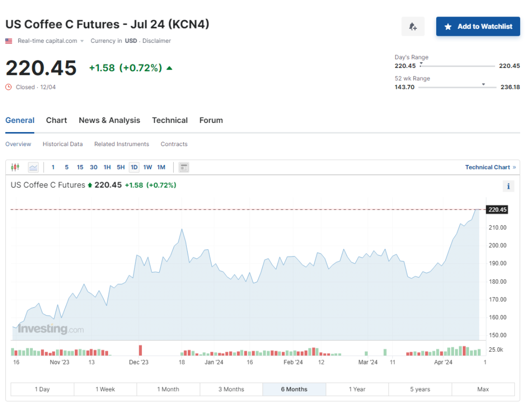Toggle the 1M chart interval

coord(161,167)
